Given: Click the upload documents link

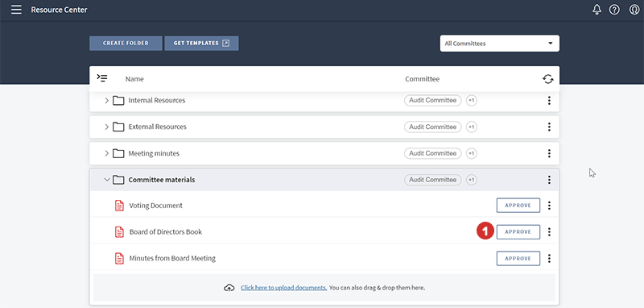Looking at the screenshot, I should (284, 288).
